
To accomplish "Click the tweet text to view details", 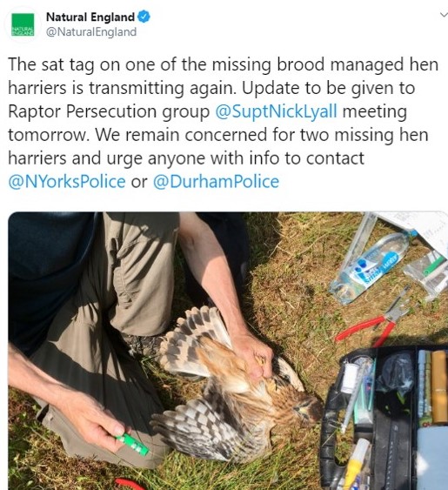I will click(224, 123).
